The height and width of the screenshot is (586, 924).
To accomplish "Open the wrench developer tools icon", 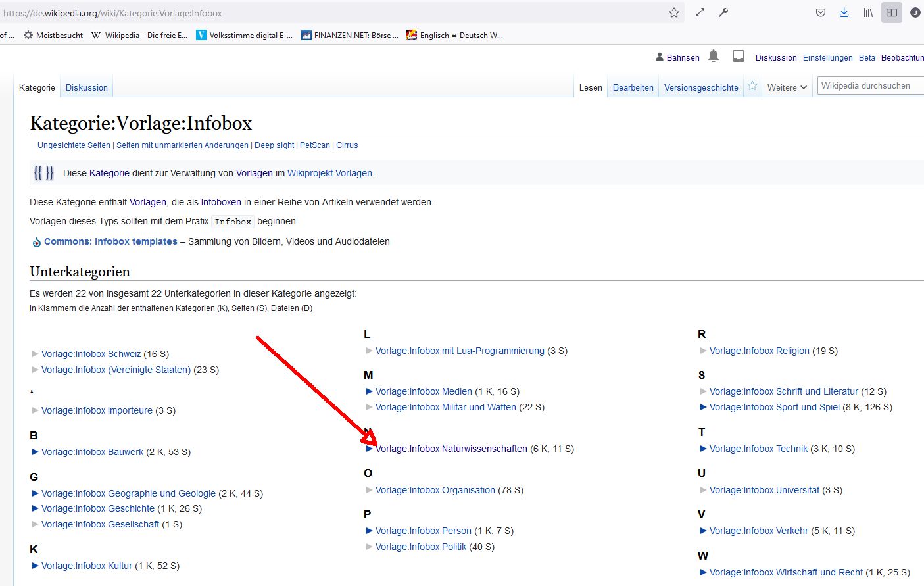I will (x=723, y=12).
